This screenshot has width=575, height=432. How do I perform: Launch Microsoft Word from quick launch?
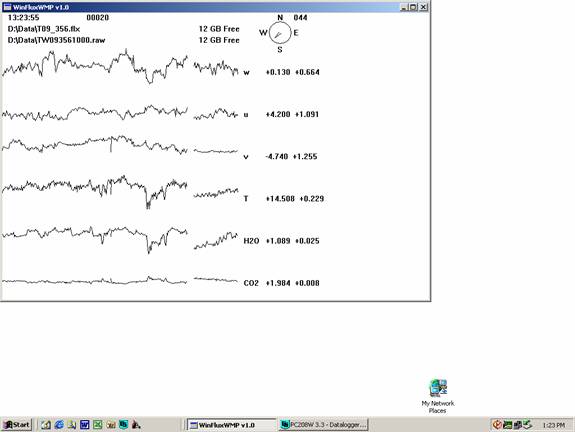pyautogui.click(x=85, y=425)
